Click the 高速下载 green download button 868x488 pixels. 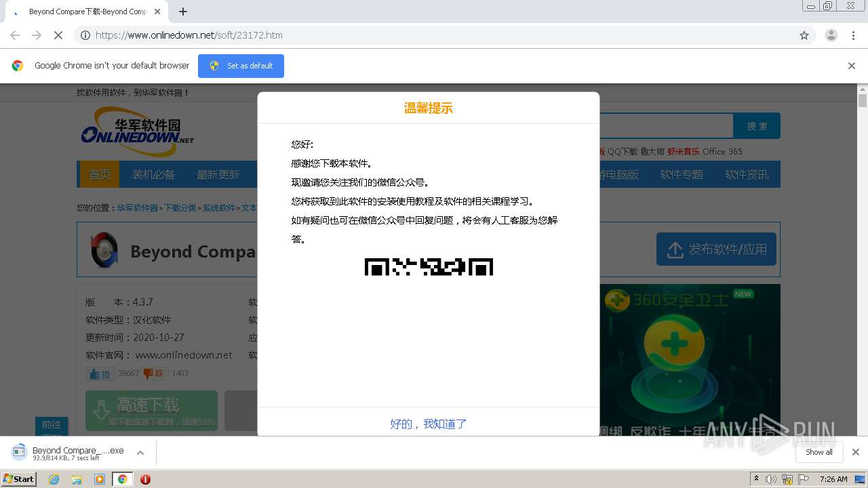click(151, 411)
